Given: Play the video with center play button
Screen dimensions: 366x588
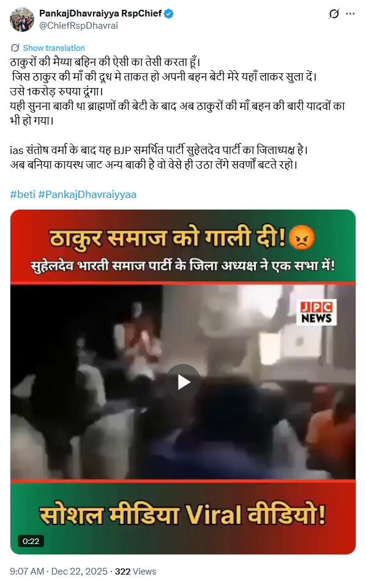Looking at the screenshot, I should click(183, 382).
